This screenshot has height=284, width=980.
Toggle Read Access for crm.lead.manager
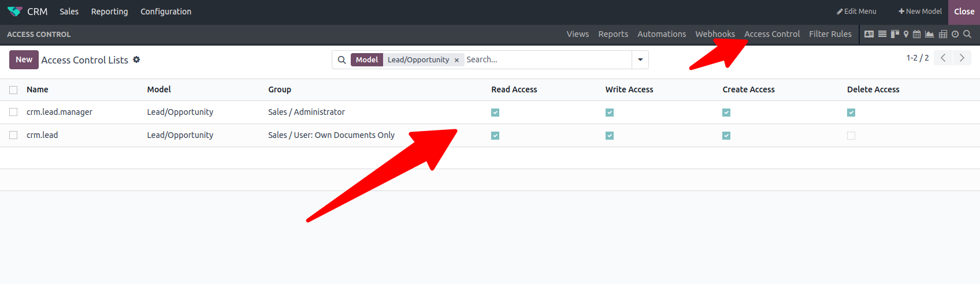pos(495,113)
